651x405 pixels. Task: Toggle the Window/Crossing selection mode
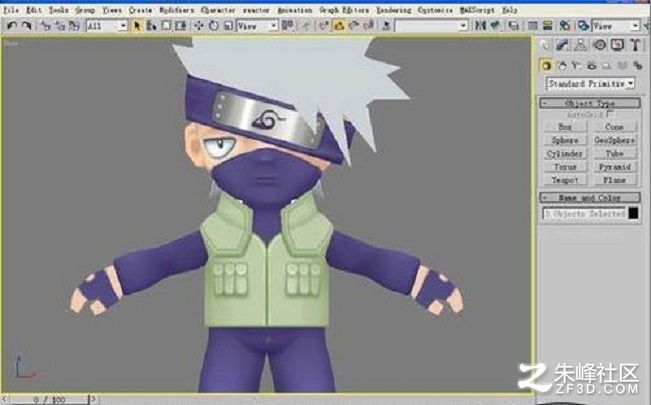[180, 26]
